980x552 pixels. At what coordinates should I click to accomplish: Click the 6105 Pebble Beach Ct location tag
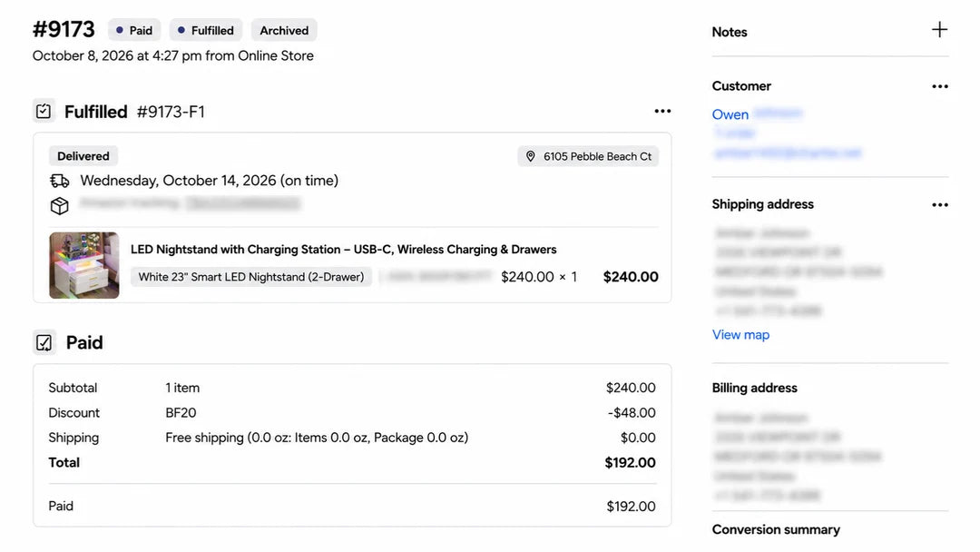click(x=588, y=156)
